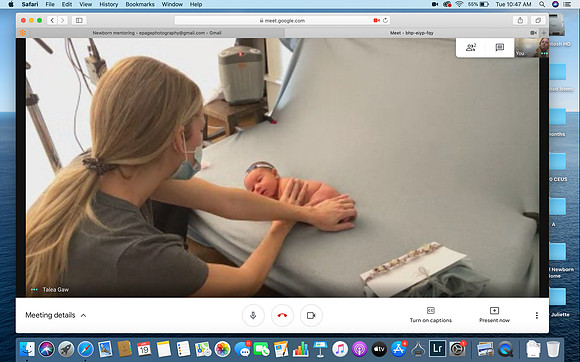Open Calendar from the Dock
This screenshot has width=580, height=362.
[144, 349]
